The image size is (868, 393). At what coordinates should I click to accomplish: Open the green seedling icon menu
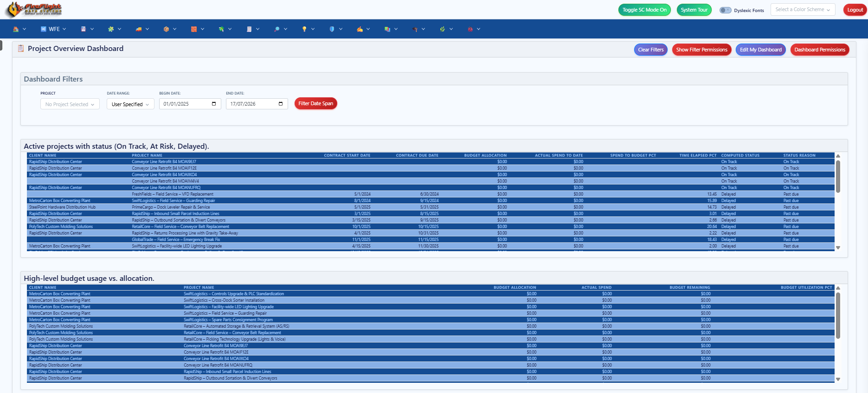point(446,29)
